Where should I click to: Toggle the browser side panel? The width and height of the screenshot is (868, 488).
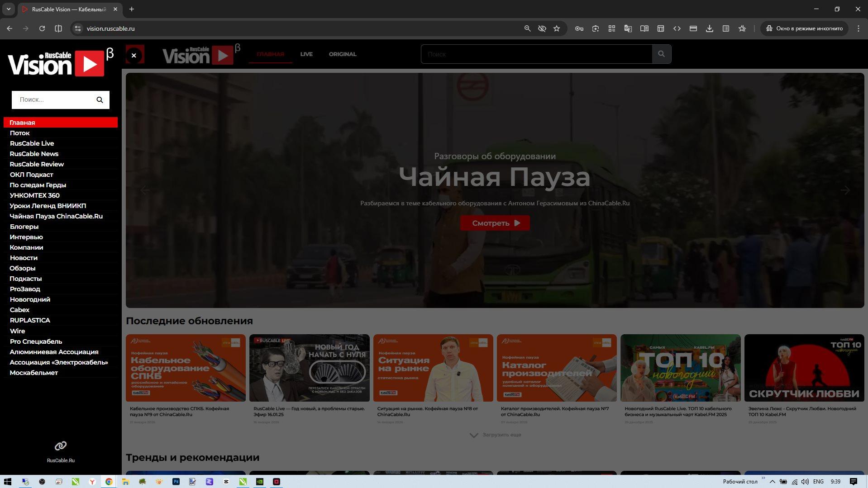(x=58, y=28)
